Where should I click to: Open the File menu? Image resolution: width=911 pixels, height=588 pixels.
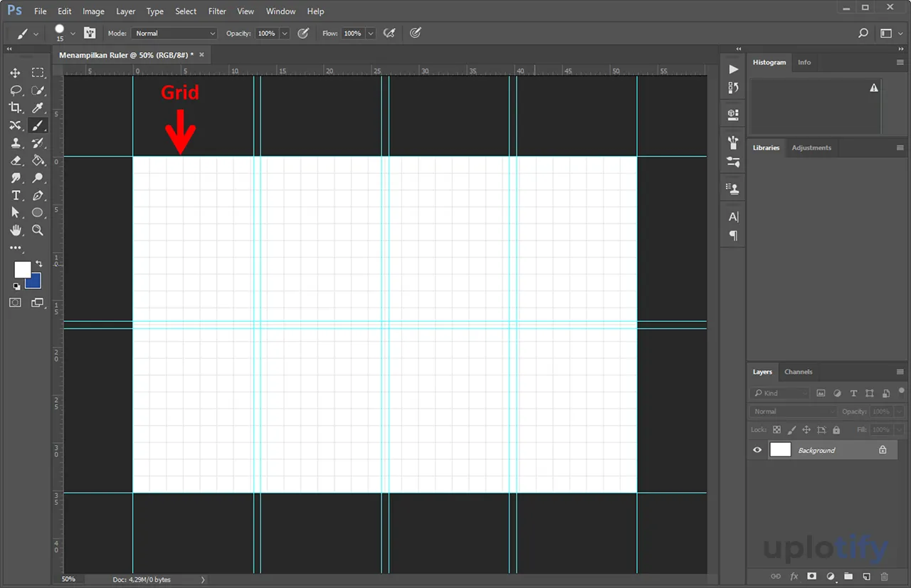[41, 11]
